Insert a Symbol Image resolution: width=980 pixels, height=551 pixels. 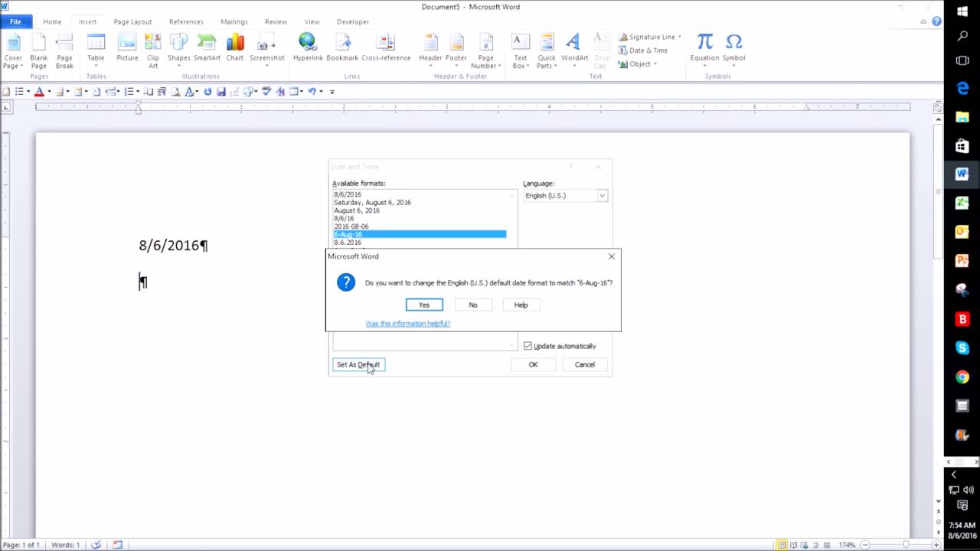(733, 51)
